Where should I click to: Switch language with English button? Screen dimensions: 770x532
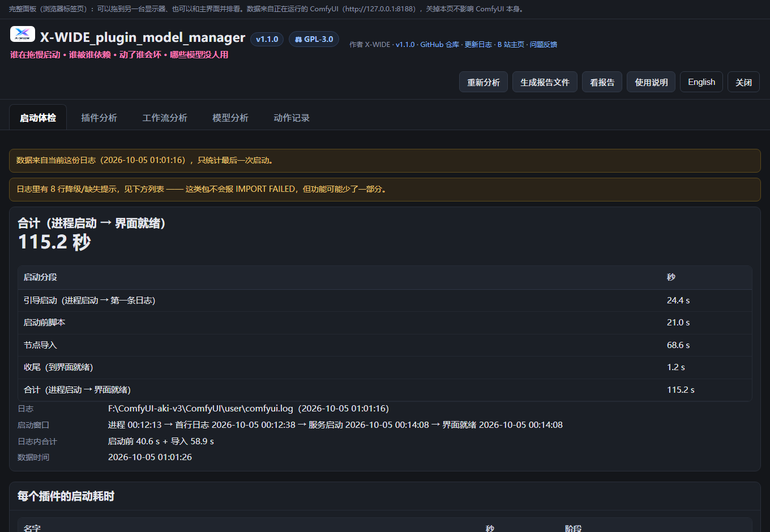click(701, 82)
